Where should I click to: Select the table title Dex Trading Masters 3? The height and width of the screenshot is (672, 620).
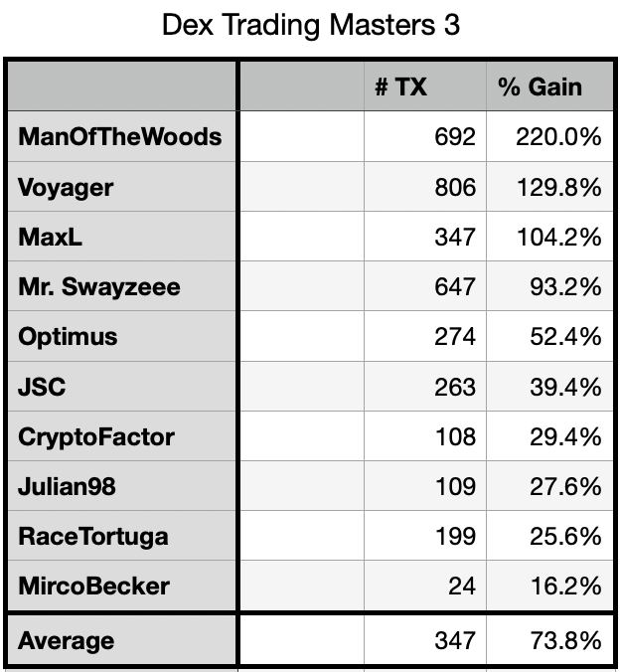coord(311,25)
